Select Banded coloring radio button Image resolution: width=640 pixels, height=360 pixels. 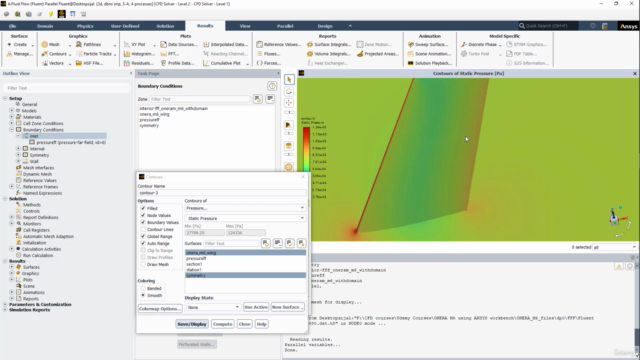(143, 288)
